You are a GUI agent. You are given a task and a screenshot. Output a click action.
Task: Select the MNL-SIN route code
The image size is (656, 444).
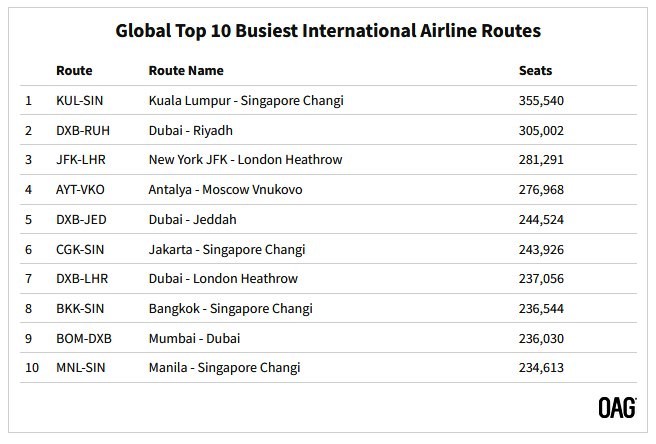pyautogui.click(x=80, y=368)
